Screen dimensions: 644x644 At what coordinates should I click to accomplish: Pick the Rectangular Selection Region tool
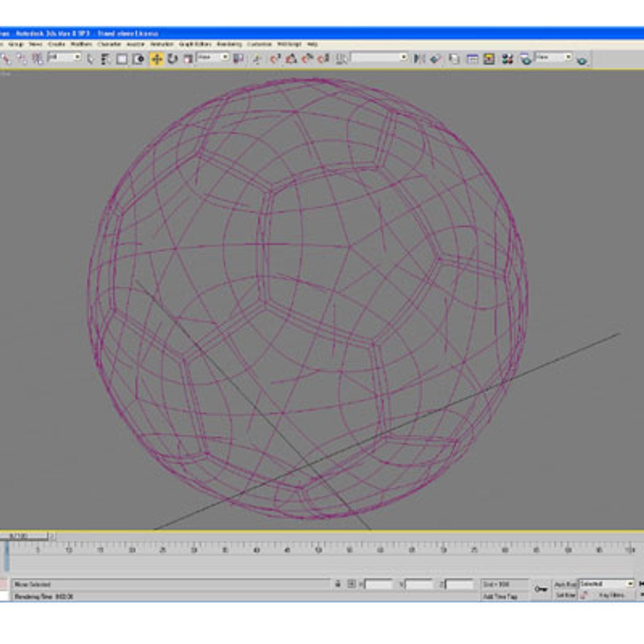(x=122, y=58)
